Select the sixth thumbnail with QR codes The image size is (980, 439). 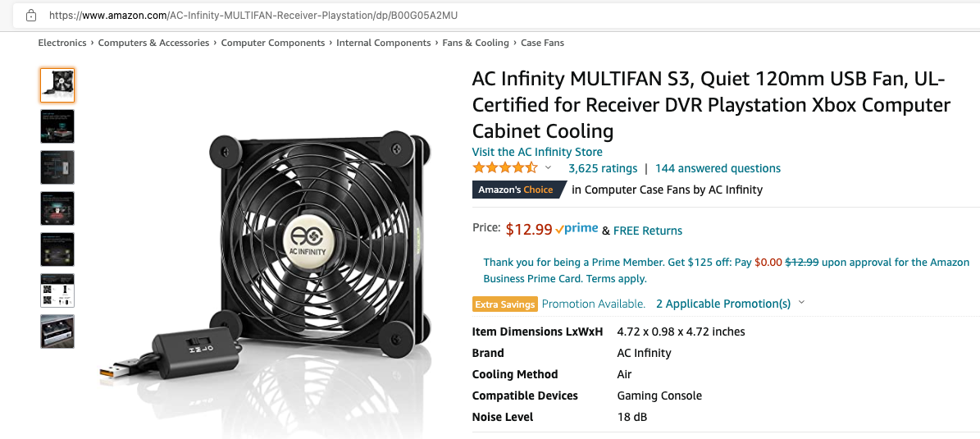point(57,290)
